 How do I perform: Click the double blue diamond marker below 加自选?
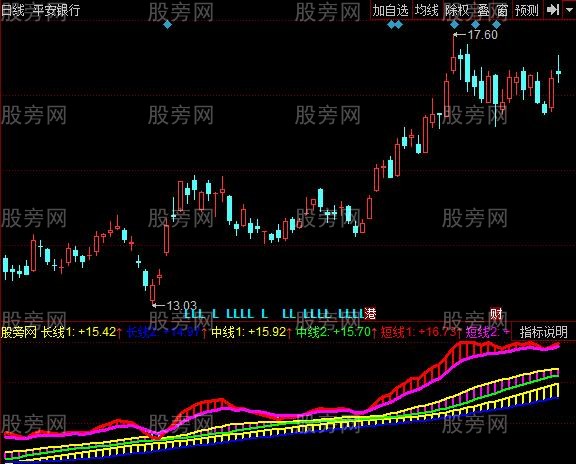point(395,25)
